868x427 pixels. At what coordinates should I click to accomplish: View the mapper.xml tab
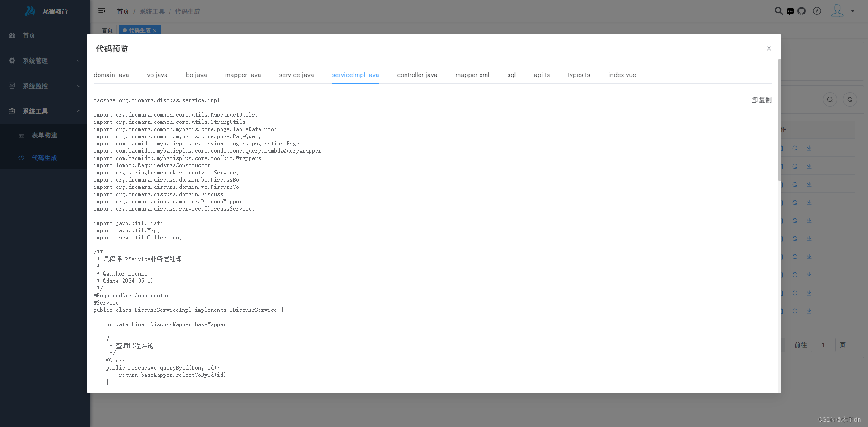click(472, 75)
